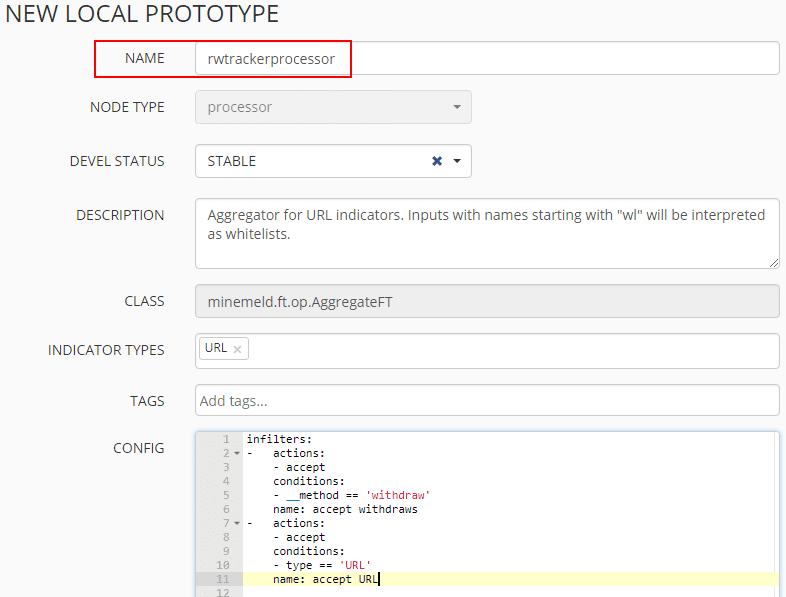This screenshot has height=597, width=786.
Task: Select the STABLE value in Devel Status
Action: (232, 161)
